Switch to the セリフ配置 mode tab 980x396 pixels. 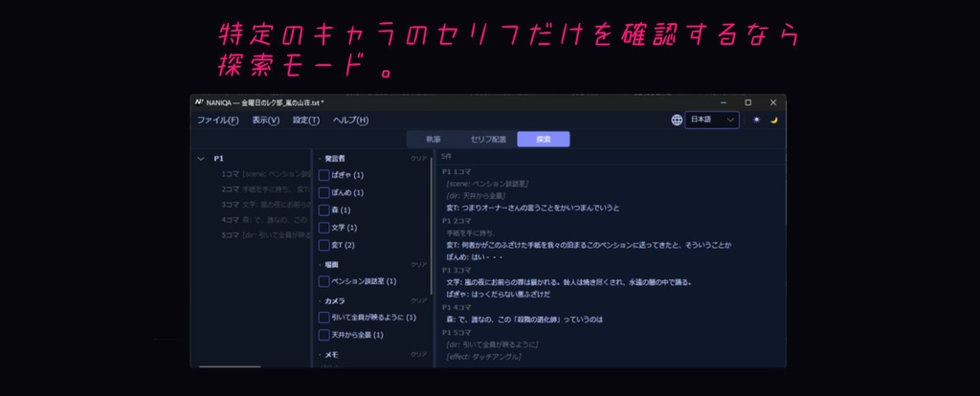coord(488,140)
